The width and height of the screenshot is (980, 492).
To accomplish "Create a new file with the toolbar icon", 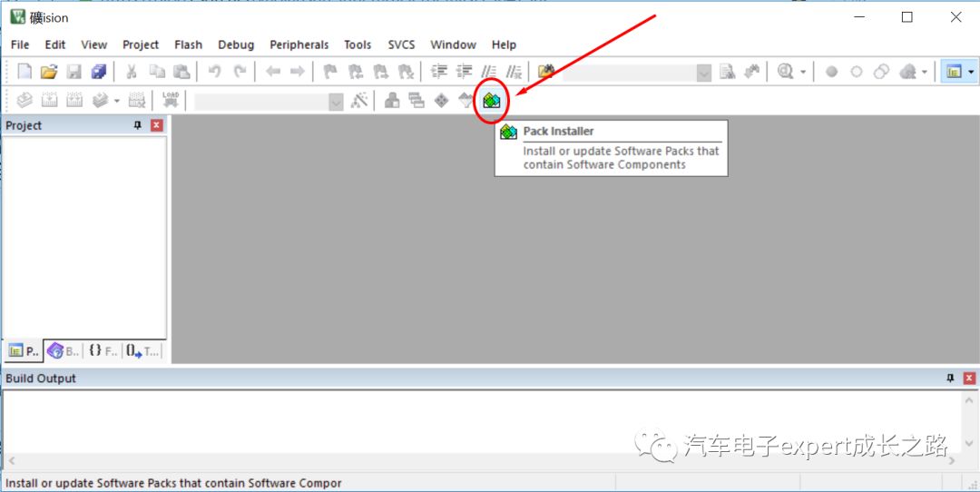I will (24, 72).
